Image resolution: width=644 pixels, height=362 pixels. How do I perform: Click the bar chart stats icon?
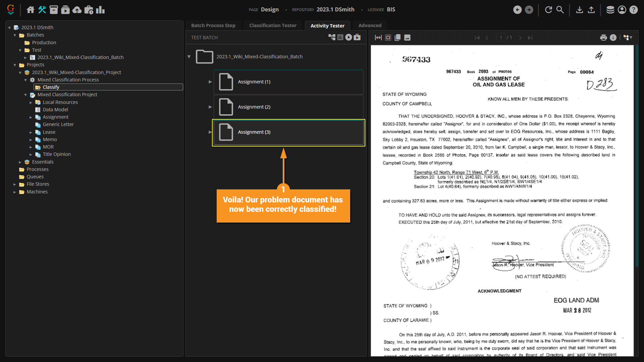(x=100, y=10)
